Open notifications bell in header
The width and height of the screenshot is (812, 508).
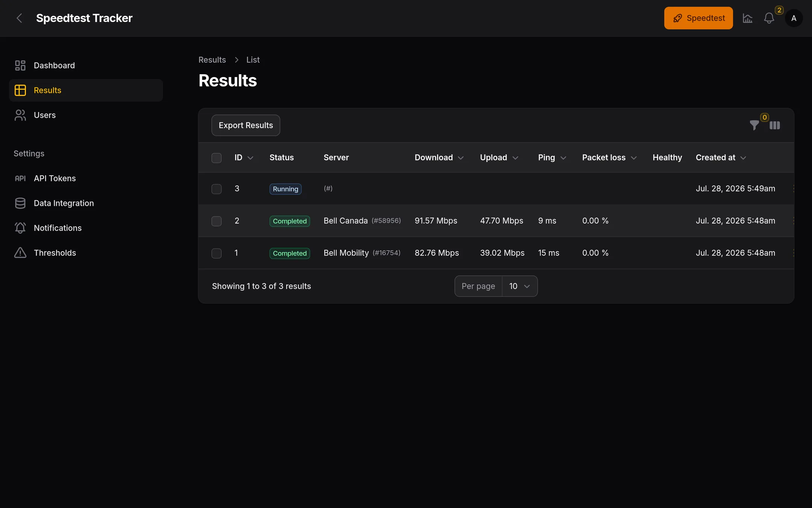(x=769, y=18)
